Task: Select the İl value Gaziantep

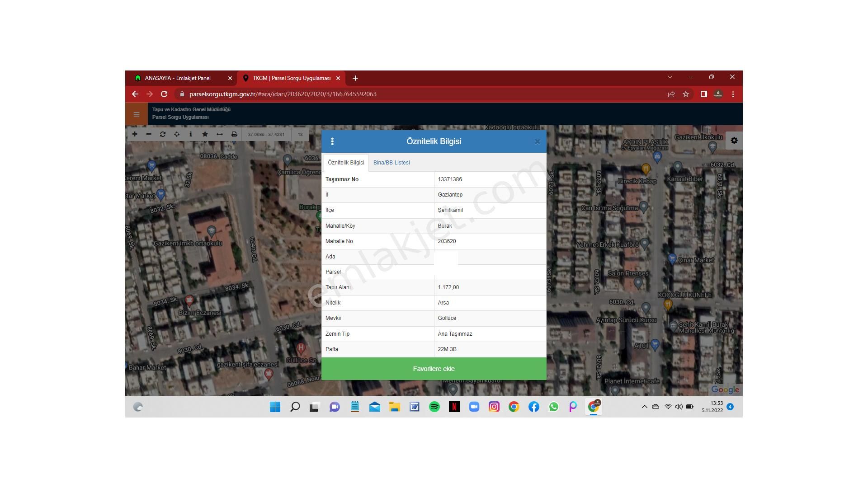Action: click(x=450, y=195)
